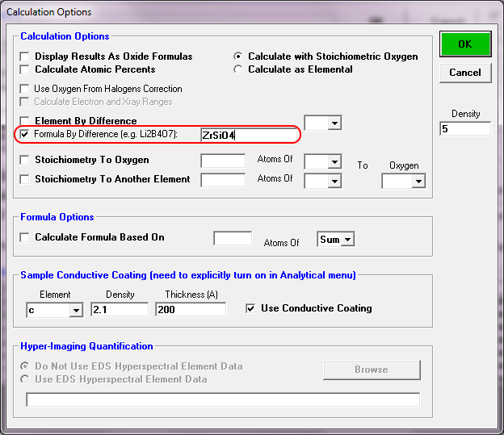Enable Display Results As Oxide Formulas
This screenshot has height=435, width=504.
(26, 56)
